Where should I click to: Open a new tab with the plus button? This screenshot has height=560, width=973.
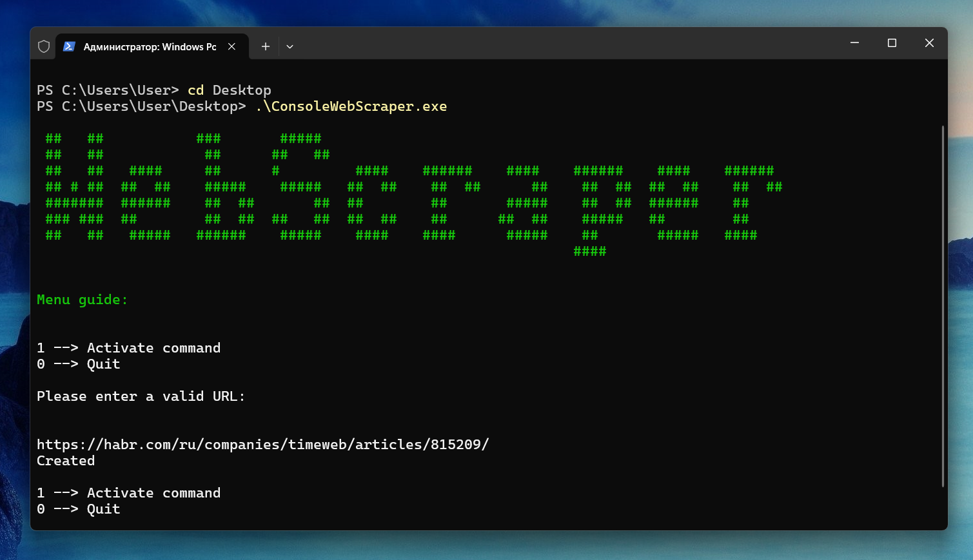265,46
